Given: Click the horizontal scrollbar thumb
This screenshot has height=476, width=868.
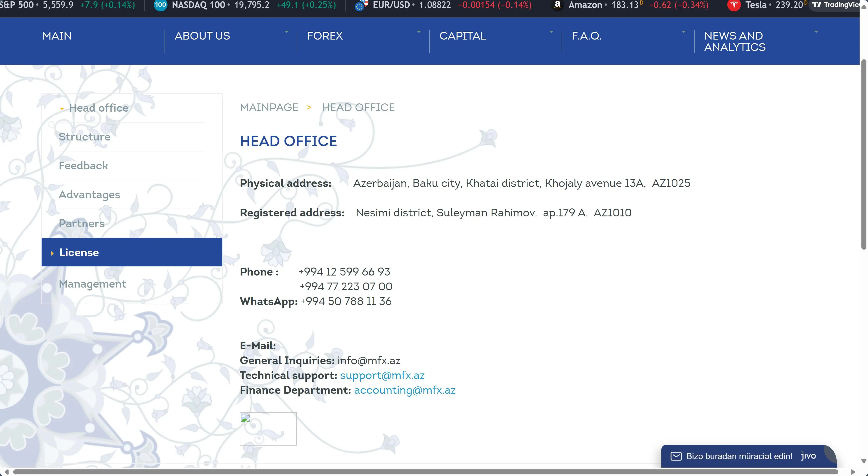Looking at the screenshot, I should tap(425, 472).
